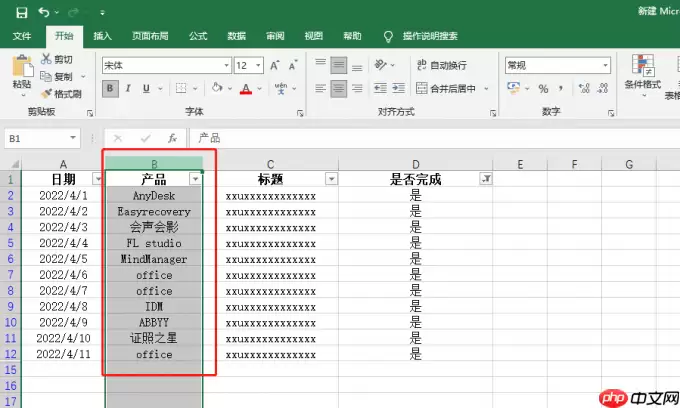Switch to the 公式 (Formulas) tab
The height and width of the screenshot is (408, 680).
coord(198,36)
